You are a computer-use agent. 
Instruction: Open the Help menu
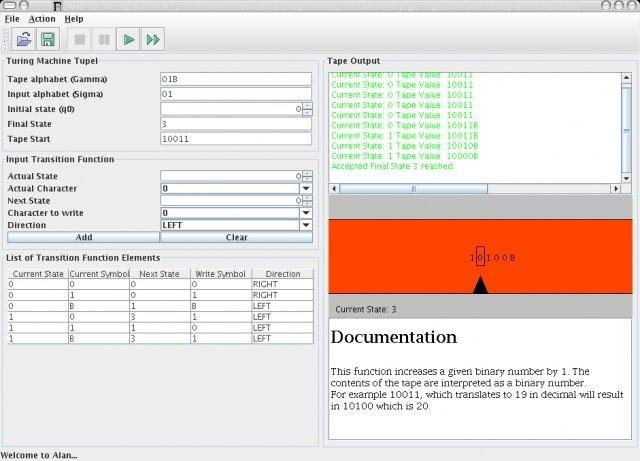(x=74, y=18)
